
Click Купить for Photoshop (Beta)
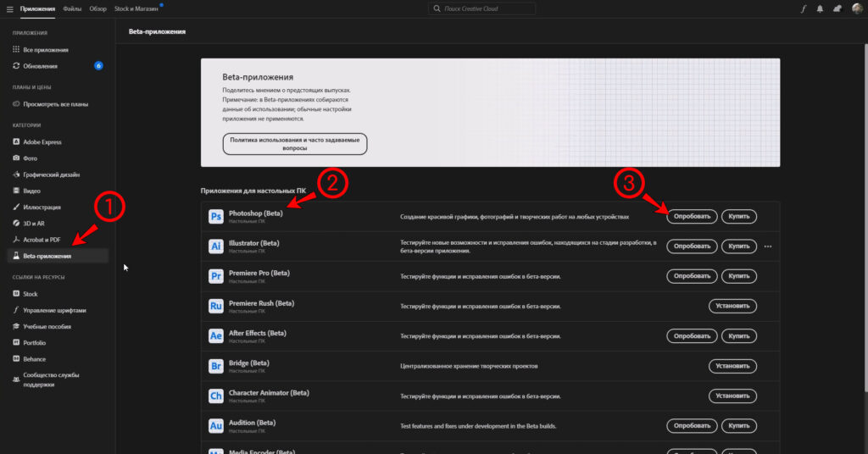[738, 216]
